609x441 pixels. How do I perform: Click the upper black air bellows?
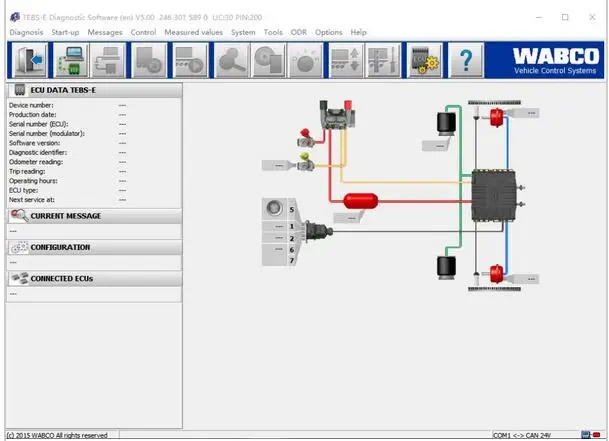[446, 124]
